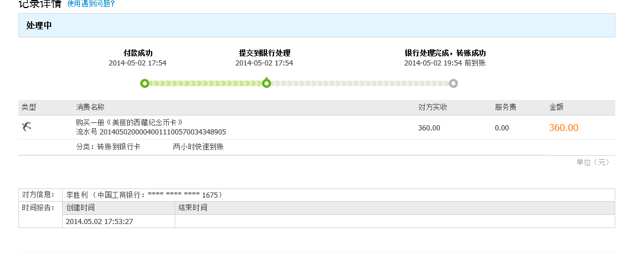The image size is (644, 262).
Task: Click the 提交到银行处理 progress node
Action: pyautogui.click(x=267, y=83)
